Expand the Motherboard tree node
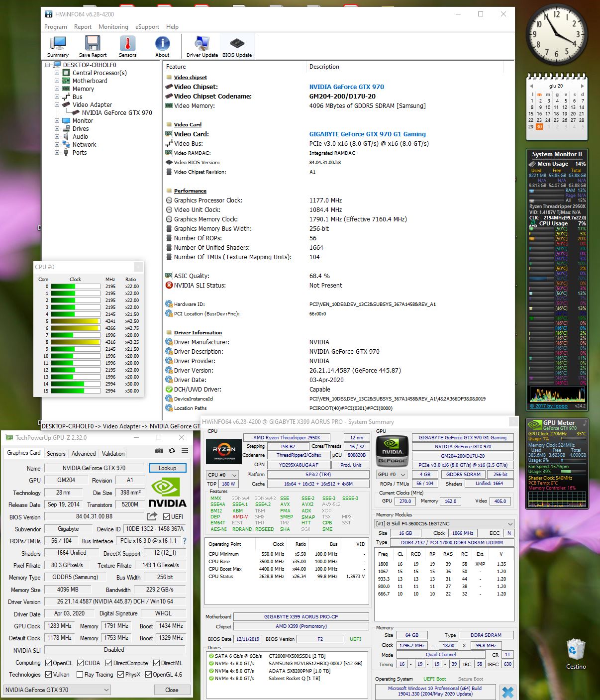600x700 pixels. point(57,81)
